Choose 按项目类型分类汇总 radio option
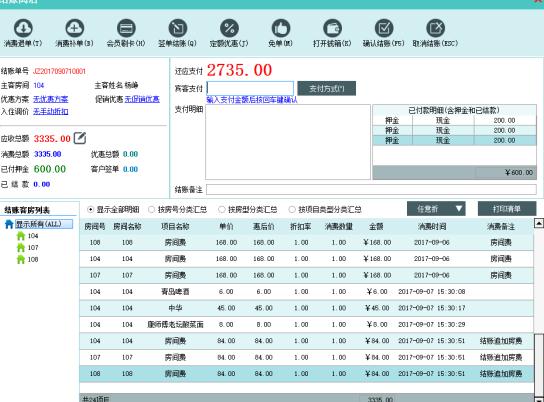Viewport: 544px width, 402px height. [x=292, y=209]
